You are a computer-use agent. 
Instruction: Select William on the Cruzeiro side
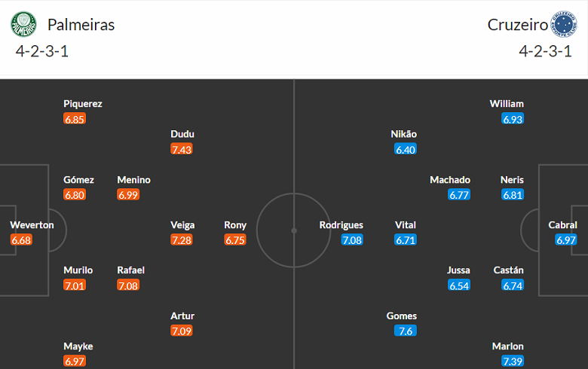click(507, 104)
